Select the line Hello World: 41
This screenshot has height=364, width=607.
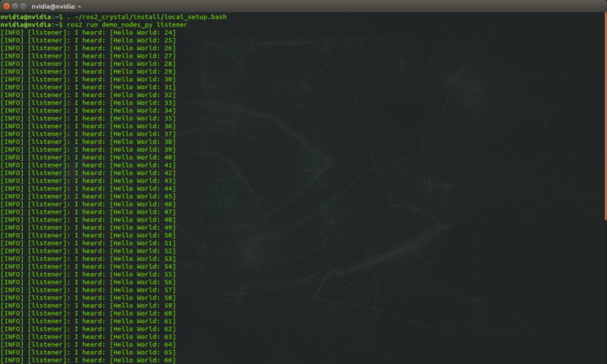[x=88, y=165]
